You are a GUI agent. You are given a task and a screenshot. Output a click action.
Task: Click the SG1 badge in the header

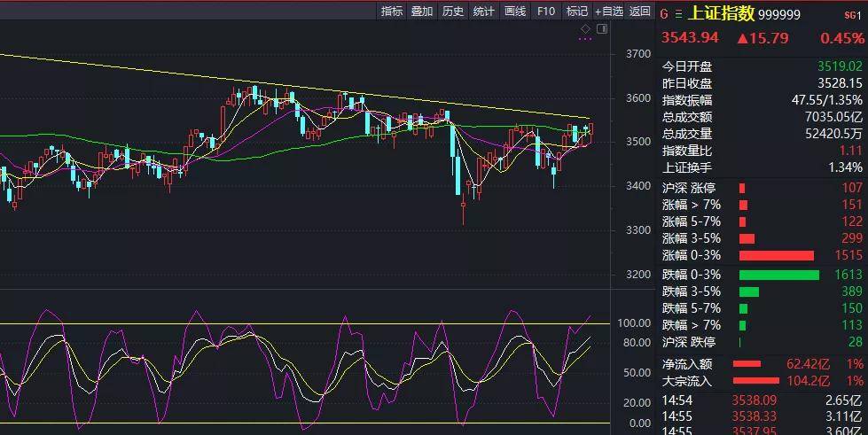point(855,13)
